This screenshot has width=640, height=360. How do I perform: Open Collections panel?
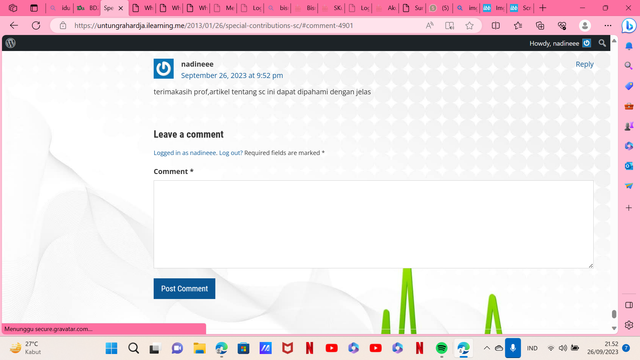[x=540, y=25]
